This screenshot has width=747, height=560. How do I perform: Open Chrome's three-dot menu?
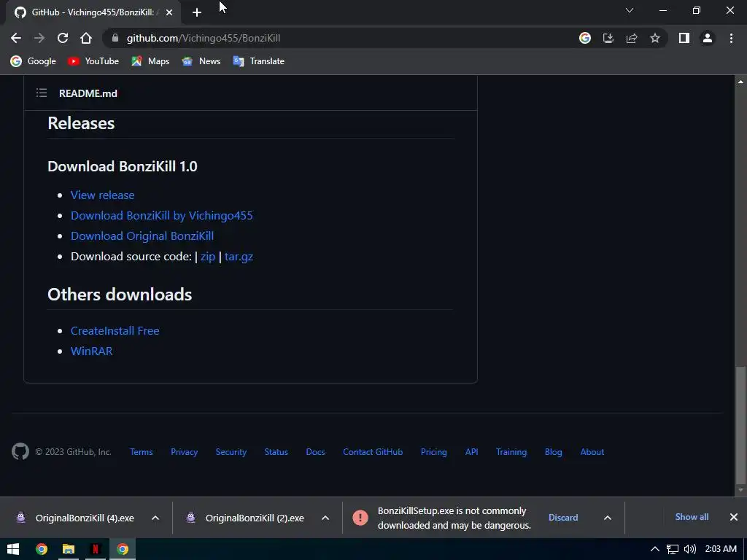[x=731, y=38]
